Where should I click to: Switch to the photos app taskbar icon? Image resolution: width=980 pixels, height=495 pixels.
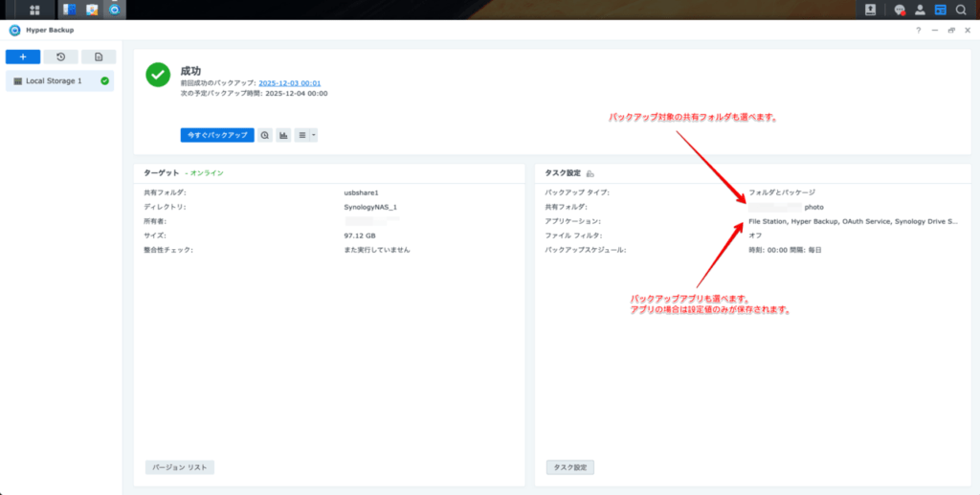[x=92, y=10]
